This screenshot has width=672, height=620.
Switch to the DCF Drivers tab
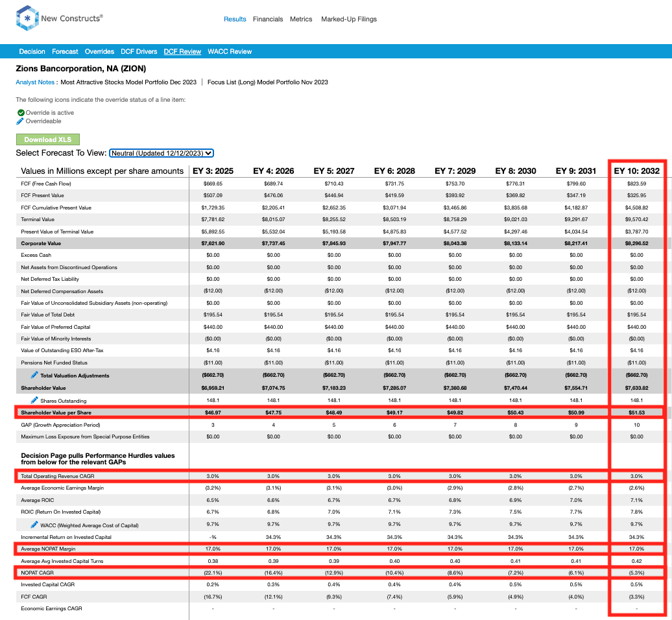pyautogui.click(x=139, y=51)
